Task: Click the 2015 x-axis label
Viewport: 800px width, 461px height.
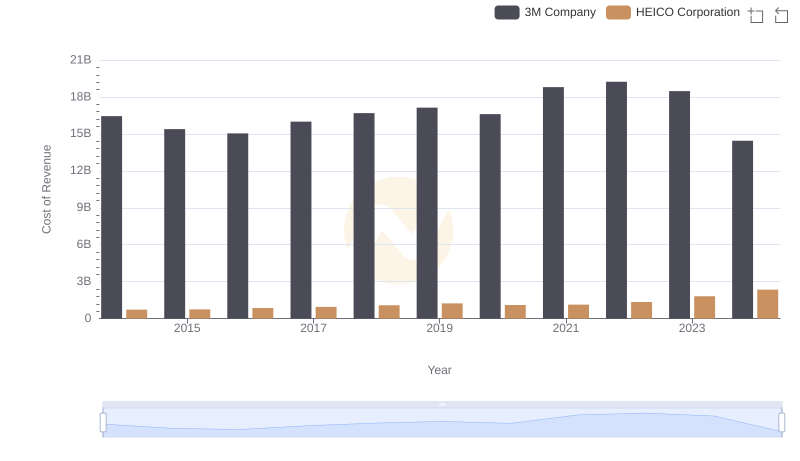Action: [187, 328]
